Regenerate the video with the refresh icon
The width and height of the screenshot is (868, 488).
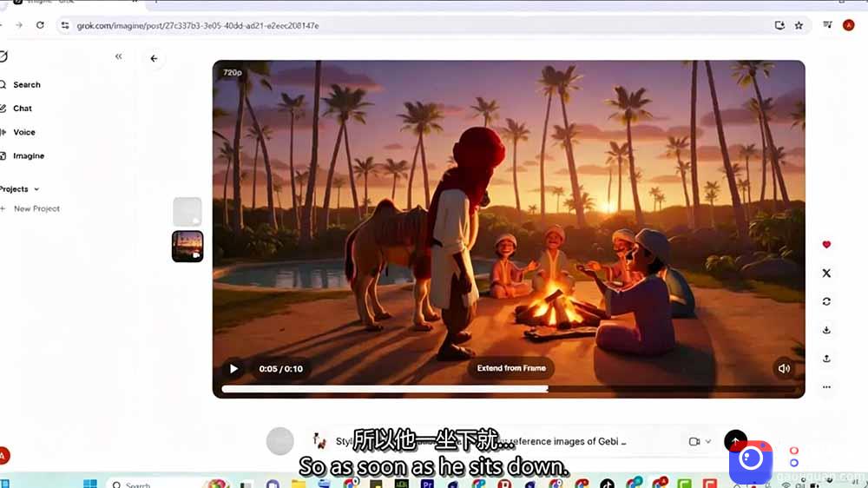coord(826,301)
